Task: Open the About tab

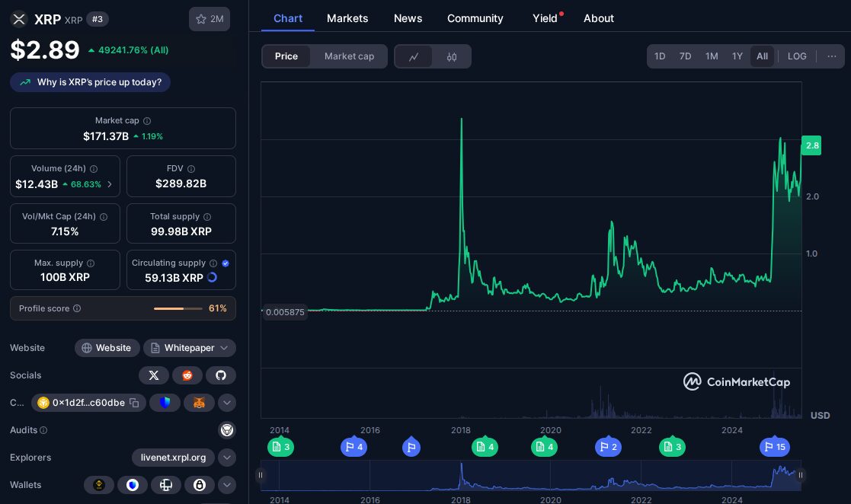Action: pyautogui.click(x=599, y=18)
